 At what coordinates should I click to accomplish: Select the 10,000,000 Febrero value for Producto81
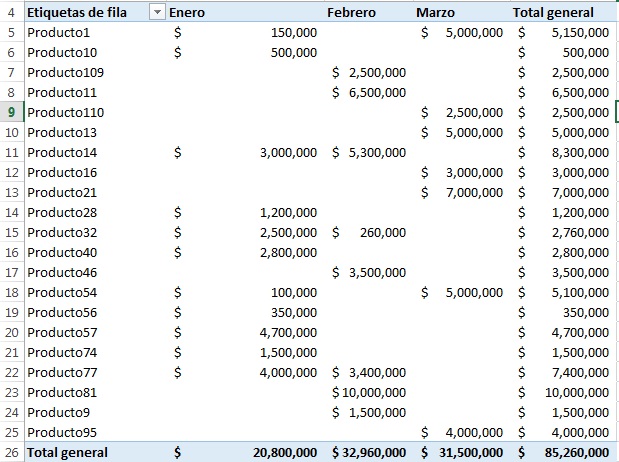click(368, 392)
